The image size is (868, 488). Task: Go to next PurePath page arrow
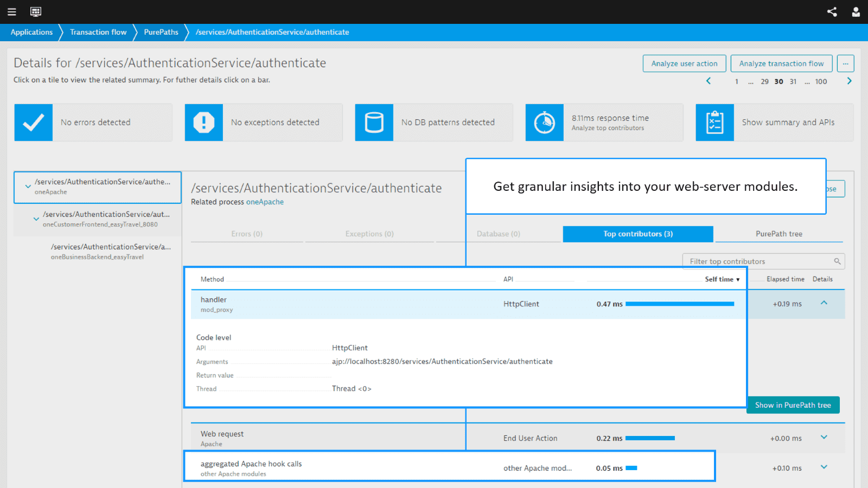pyautogui.click(x=850, y=81)
